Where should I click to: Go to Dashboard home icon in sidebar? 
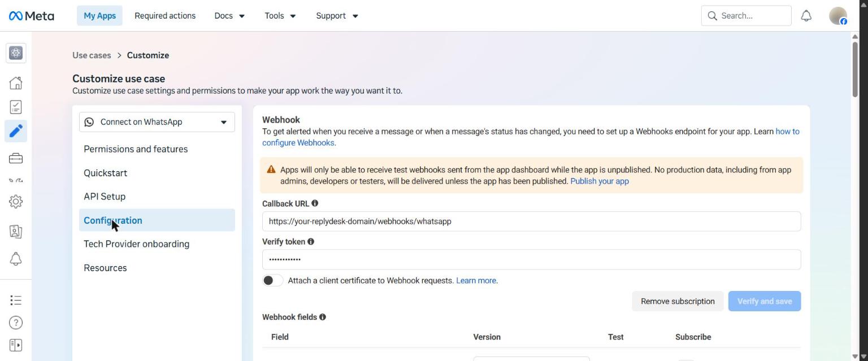click(16, 83)
